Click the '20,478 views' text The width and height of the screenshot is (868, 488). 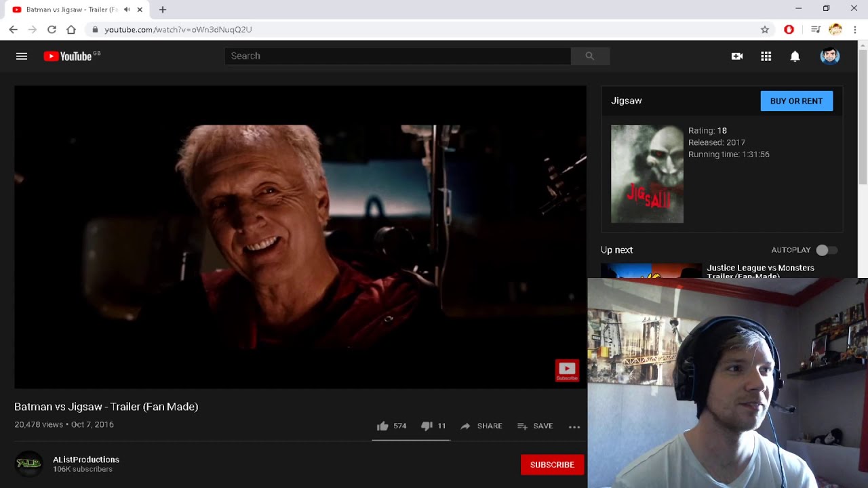point(39,424)
